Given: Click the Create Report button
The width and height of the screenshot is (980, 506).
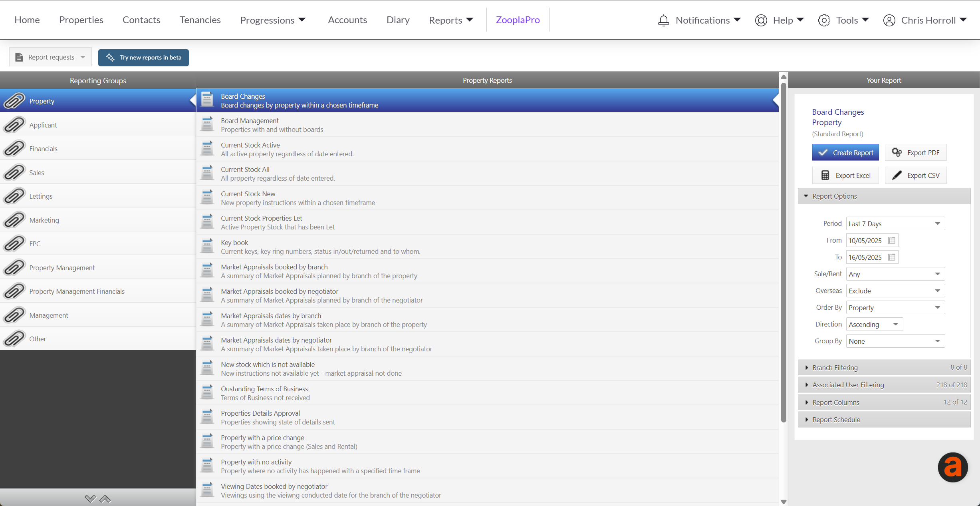Looking at the screenshot, I should [845, 153].
